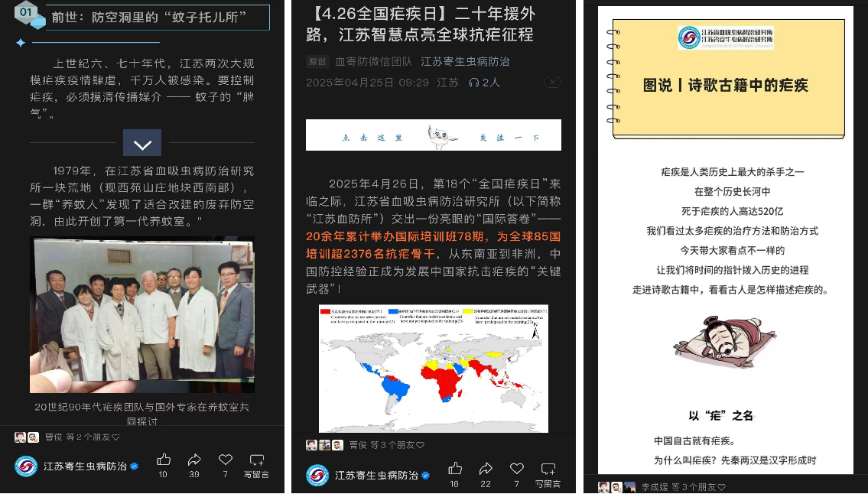Open the 1990s malaria team photo
Viewport: 868px width, 494px height.
click(x=142, y=315)
